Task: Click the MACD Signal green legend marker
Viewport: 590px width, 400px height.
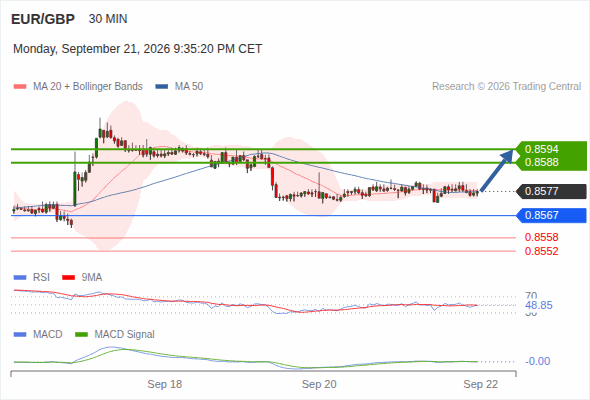Action: click(81, 335)
